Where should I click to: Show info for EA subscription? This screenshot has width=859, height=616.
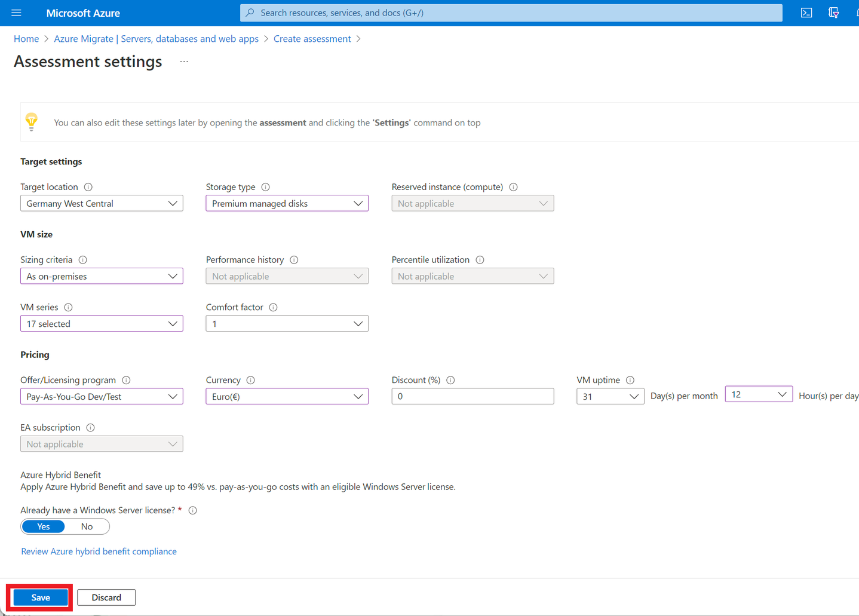click(x=90, y=428)
